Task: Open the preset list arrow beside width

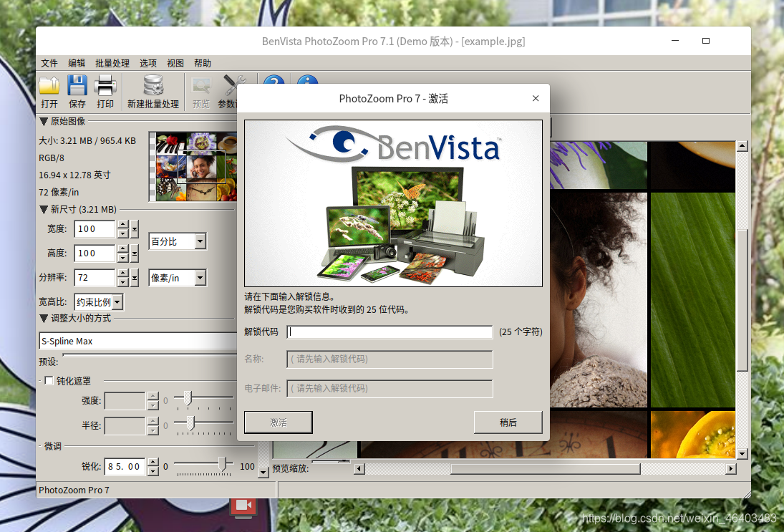Action: (x=135, y=229)
